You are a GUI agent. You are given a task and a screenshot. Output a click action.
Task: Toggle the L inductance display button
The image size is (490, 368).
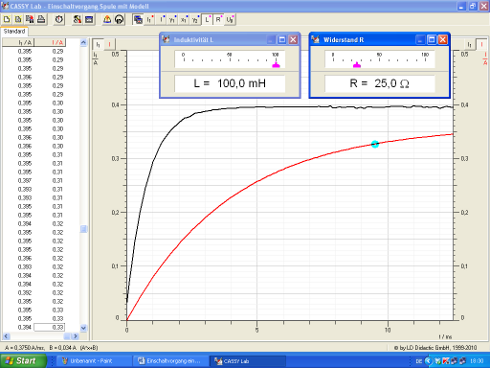[207, 20]
